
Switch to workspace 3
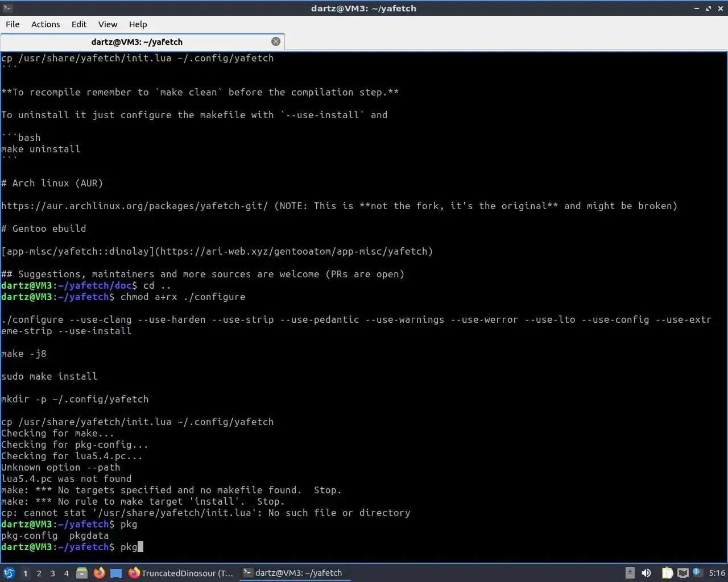point(52,573)
